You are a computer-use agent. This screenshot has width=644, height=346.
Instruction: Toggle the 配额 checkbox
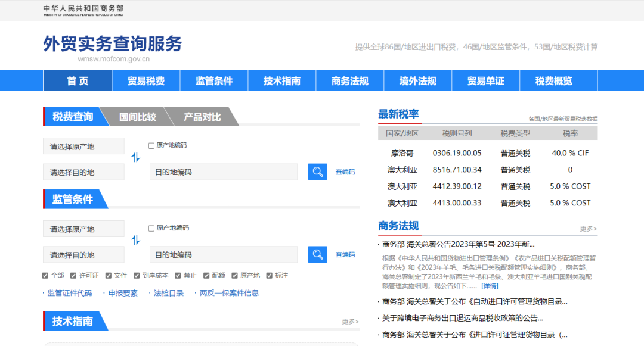206,276
